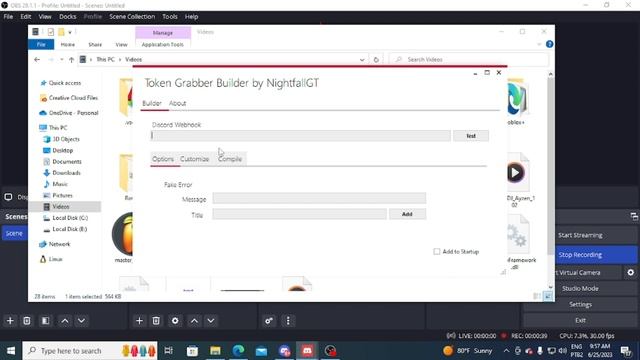This screenshot has width=640, height=360.
Task: Switch to the About tab
Action: coord(178,103)
